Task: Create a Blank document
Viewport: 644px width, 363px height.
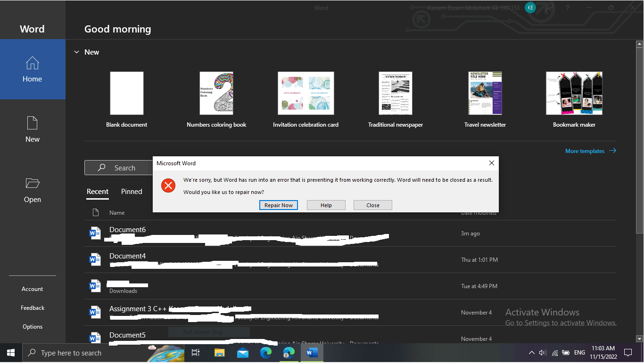Action: (126, 99)
